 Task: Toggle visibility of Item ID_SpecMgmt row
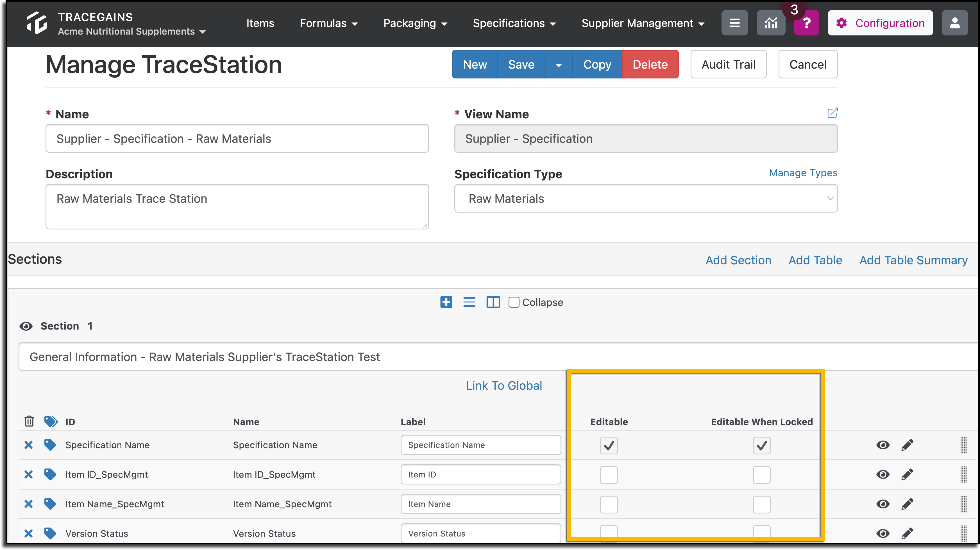tap(883, 474)
